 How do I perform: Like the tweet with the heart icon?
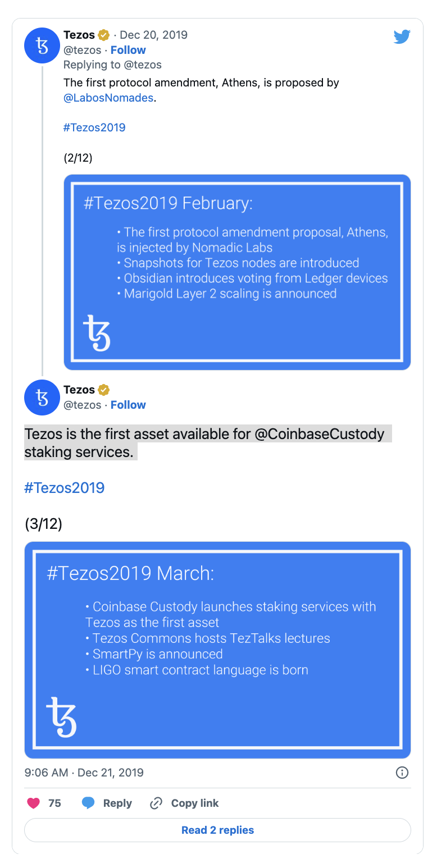tap(34, 803)
